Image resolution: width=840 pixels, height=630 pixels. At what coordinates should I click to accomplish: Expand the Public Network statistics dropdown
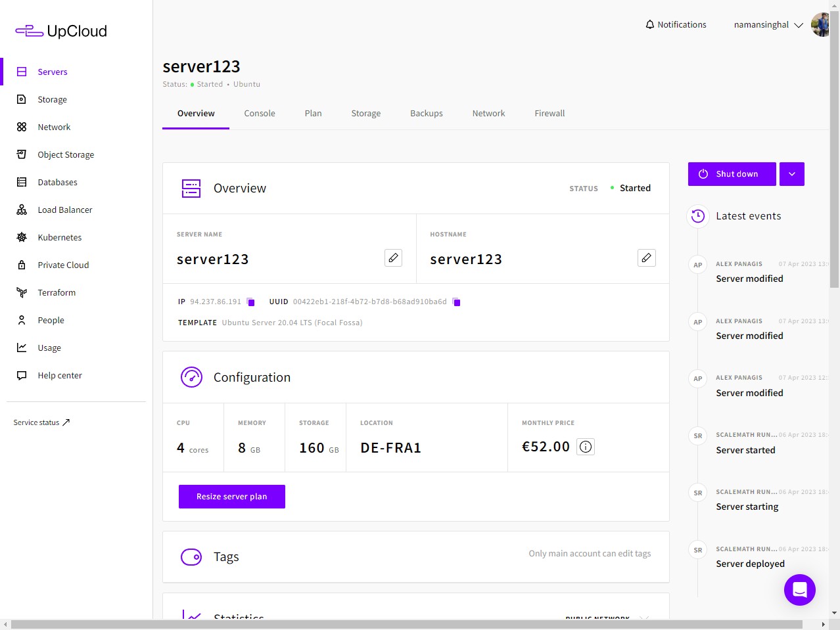pos(643,617)
